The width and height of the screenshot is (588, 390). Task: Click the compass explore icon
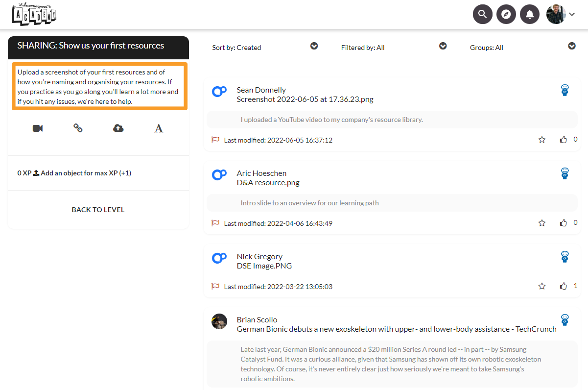[506, 14]
